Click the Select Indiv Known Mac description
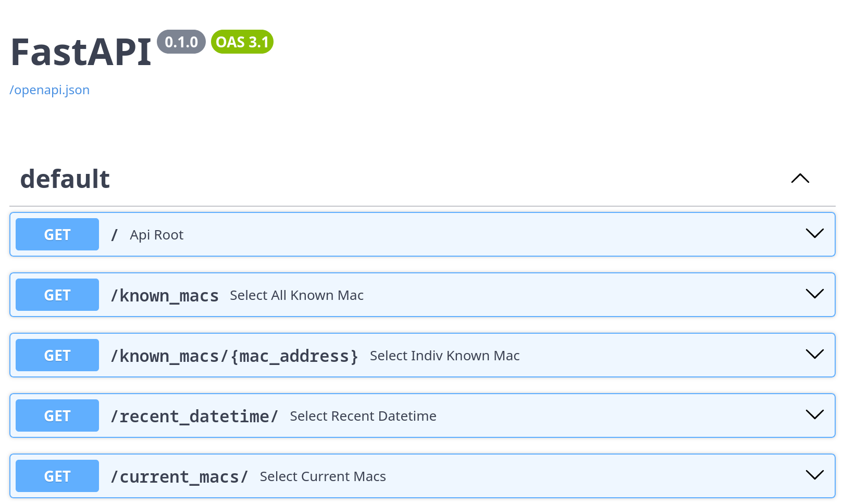This screenshot has width=843, height=504. click(x=445, y=356)
